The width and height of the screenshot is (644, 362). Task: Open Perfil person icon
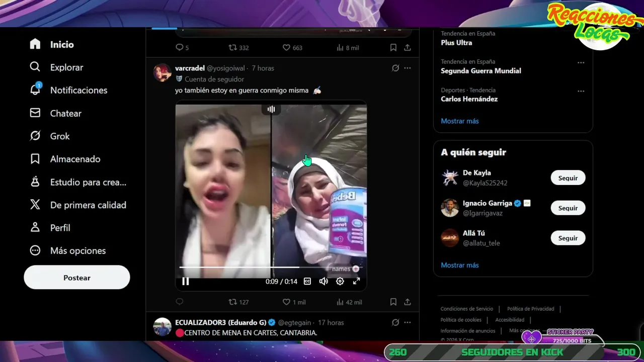35,227
